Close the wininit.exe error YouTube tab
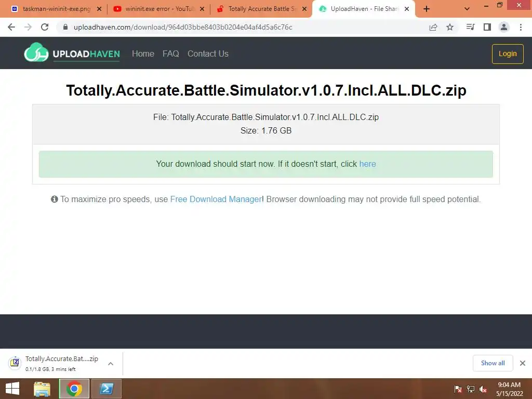532x399 pixels. [x=202, y=9]
